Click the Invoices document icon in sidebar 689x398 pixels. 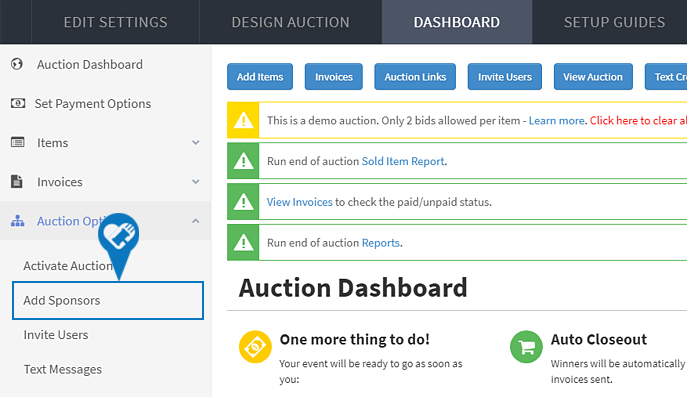(x=17, y=181)
